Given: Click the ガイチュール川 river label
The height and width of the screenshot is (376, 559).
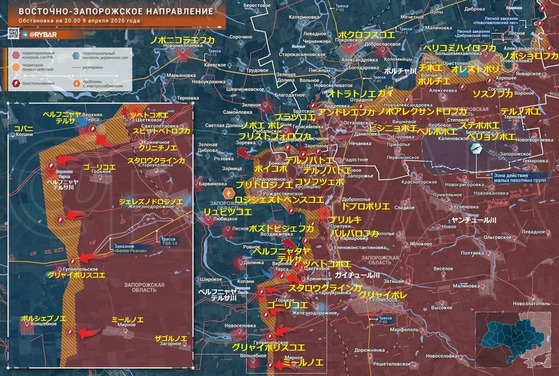Looking at the screenshot, I should coord(357,275).
